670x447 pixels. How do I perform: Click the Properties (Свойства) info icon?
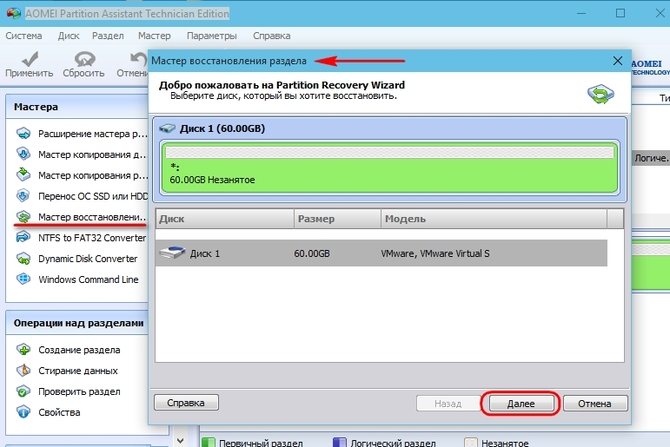(24, 412)
